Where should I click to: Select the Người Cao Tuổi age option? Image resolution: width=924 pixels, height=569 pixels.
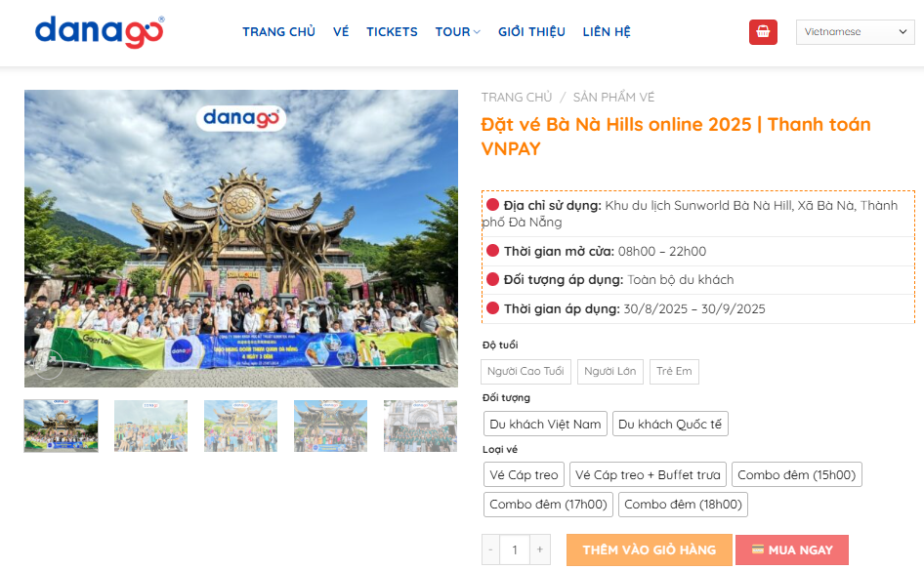(525, 372)
